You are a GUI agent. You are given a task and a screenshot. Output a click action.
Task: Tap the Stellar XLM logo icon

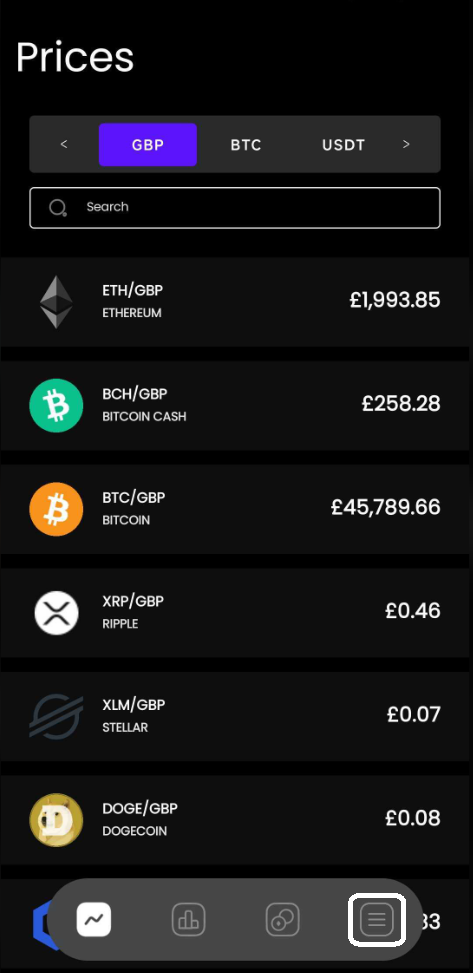tap(56, 716)
